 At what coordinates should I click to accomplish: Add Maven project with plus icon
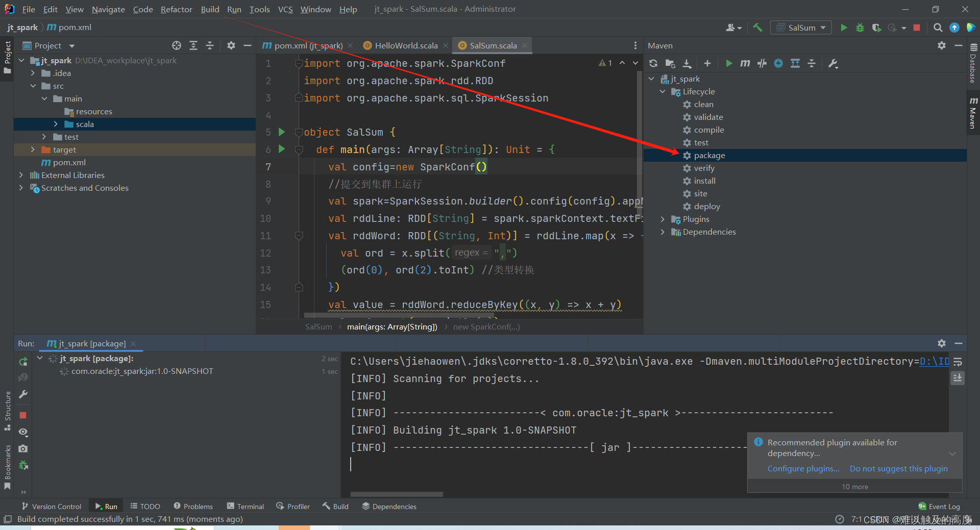click(707, 63)
